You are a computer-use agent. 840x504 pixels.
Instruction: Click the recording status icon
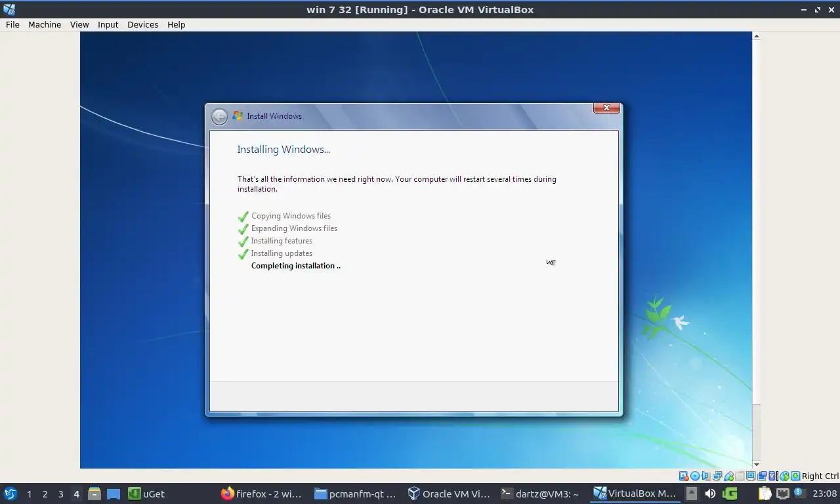(762, 476)
